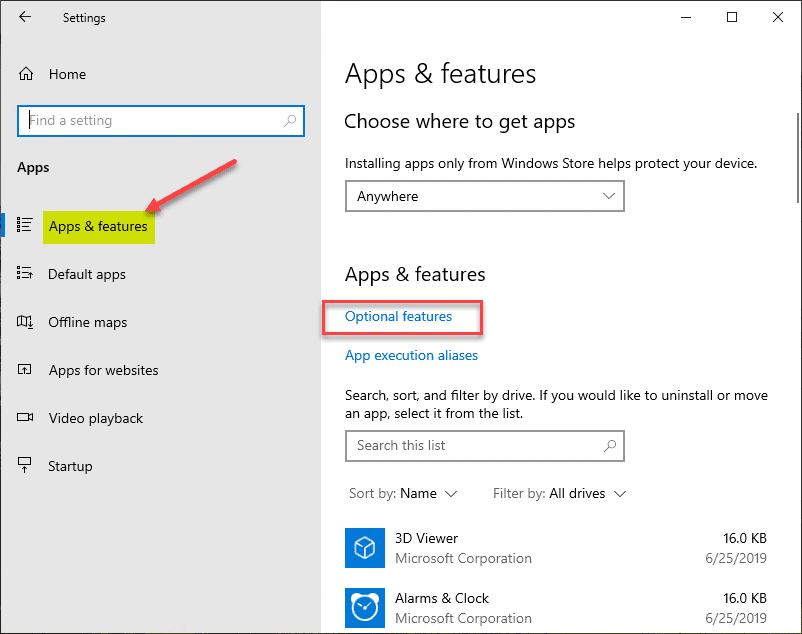This screenshot has height=634, width=802.
Task: Open the Optional features link
Action: 398,316
